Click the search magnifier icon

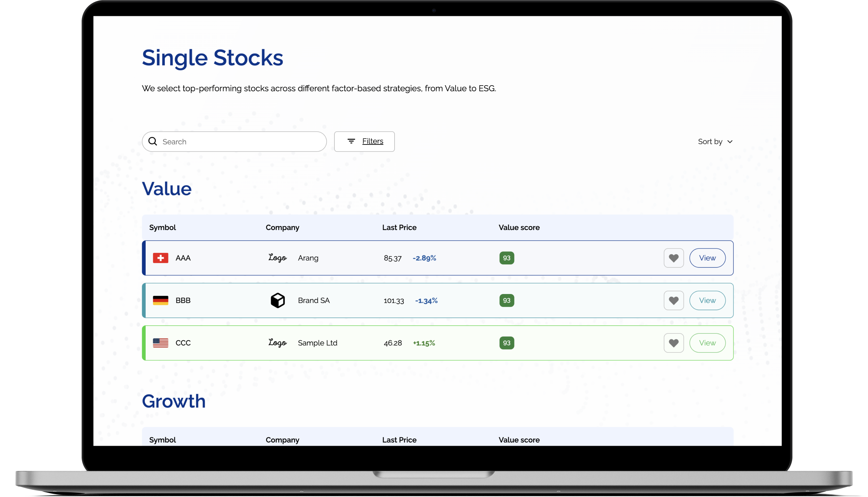(153, 141)
